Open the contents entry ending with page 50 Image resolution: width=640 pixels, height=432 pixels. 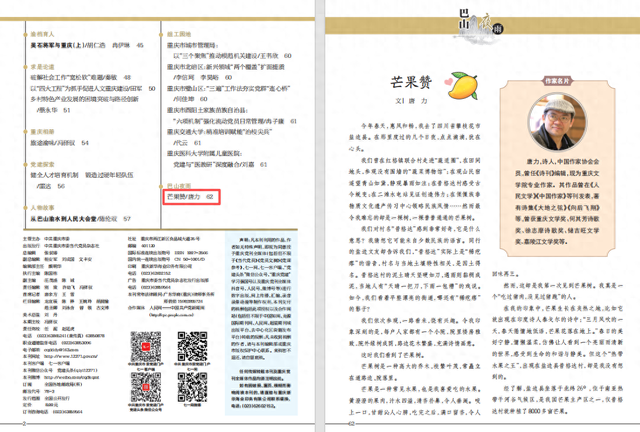(x=93, y=88)
